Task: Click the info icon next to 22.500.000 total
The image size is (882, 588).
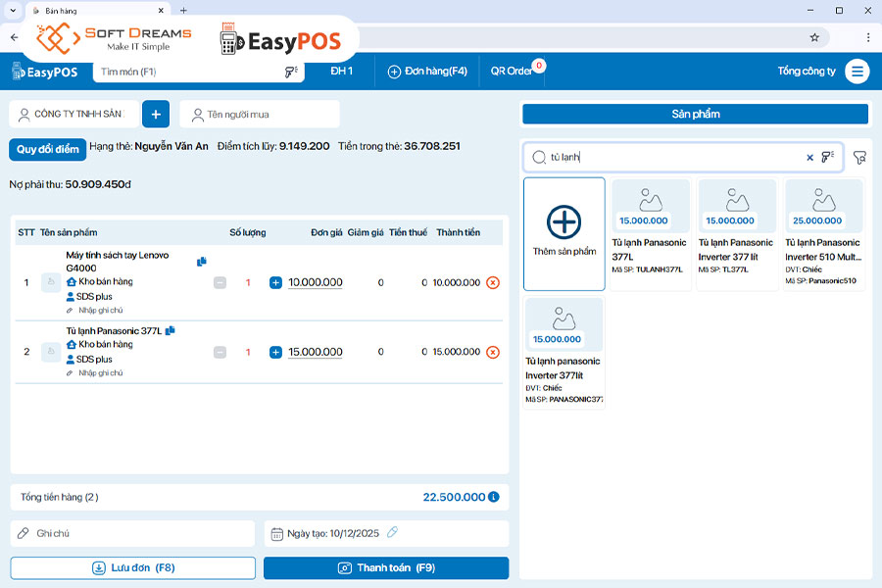Action: (x=496, y=497)
